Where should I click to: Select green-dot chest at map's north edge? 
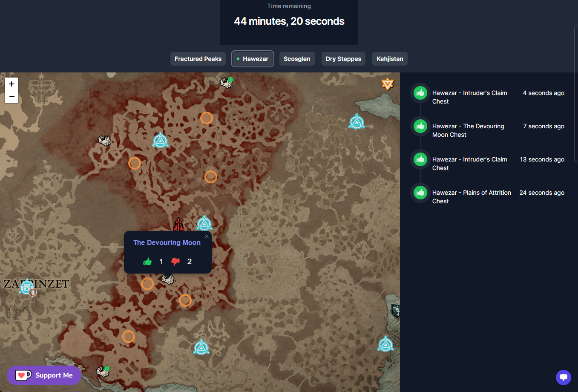227,82
